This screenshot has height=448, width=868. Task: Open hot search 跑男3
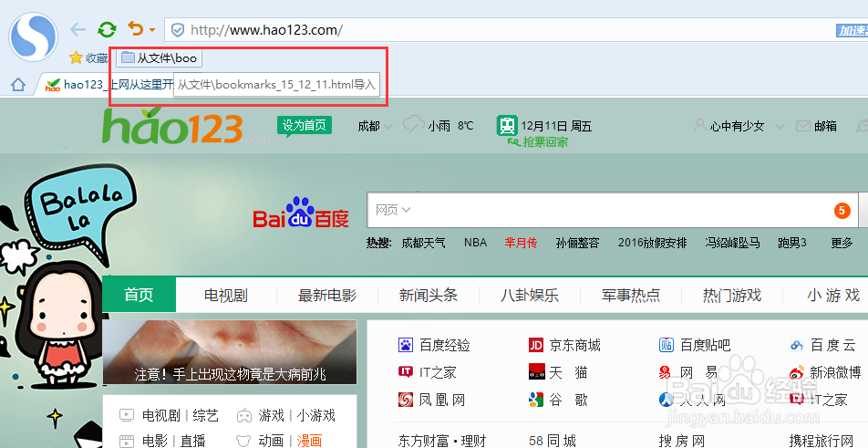point(792,243)
